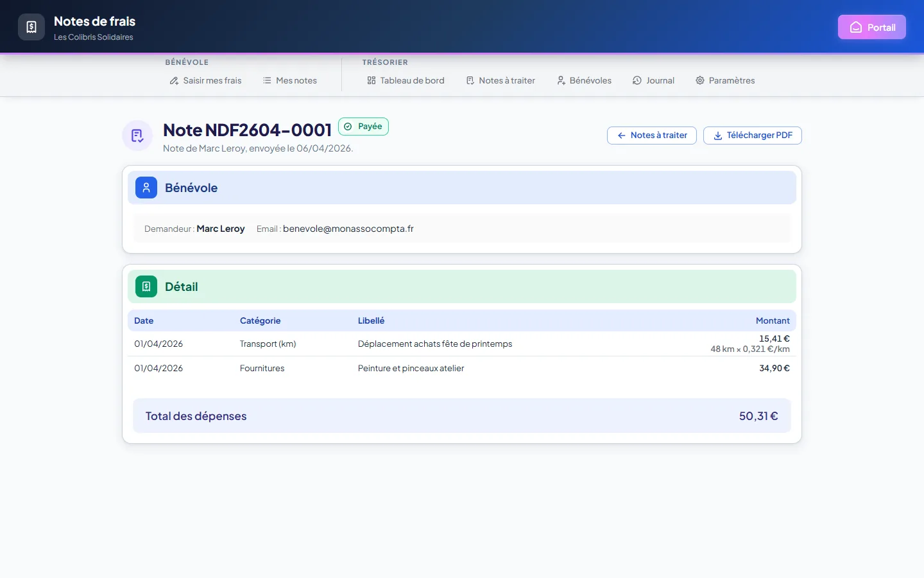924x578 pixels.
Task: Click the green receipt icon in Détail header
Action: pos(146,286)
